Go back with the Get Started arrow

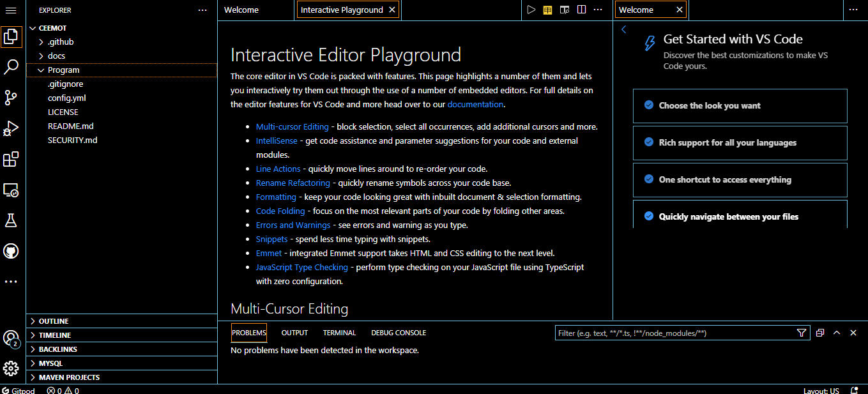624,29
